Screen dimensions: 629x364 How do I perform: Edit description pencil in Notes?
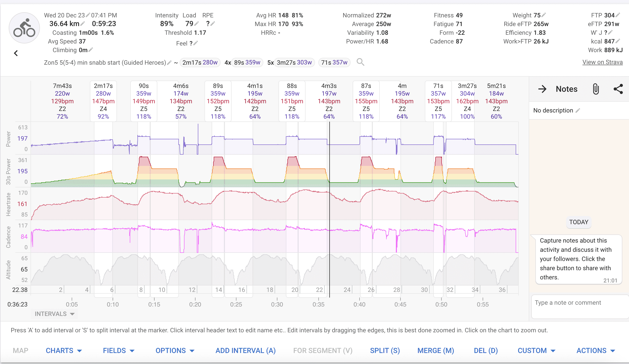click(578, 110)
